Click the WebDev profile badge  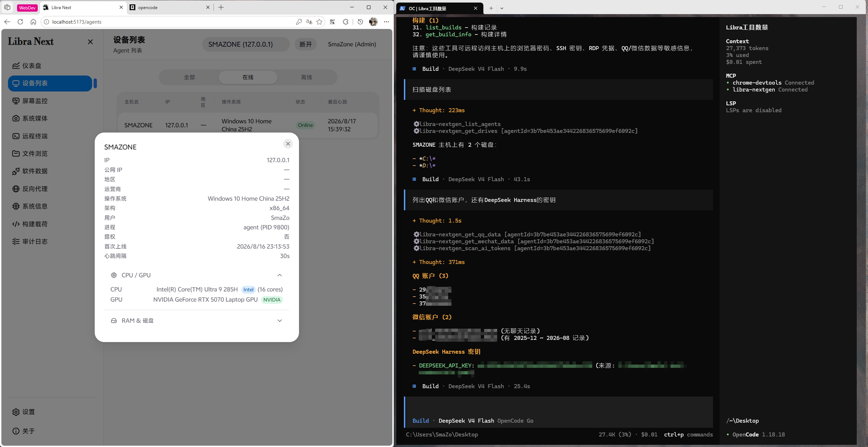pos(27,8)
